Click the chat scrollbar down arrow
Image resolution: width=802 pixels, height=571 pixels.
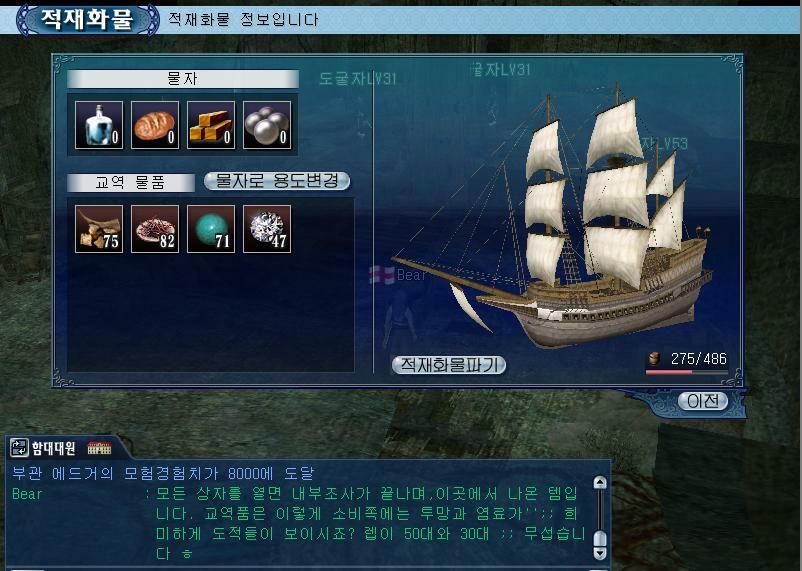(x=599, y=553)
